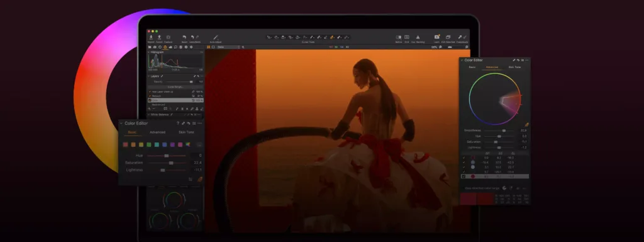Screen dimensions: 644x242
Task: Click the brush icon beside Layers title
Action: (x=162, y=76)
